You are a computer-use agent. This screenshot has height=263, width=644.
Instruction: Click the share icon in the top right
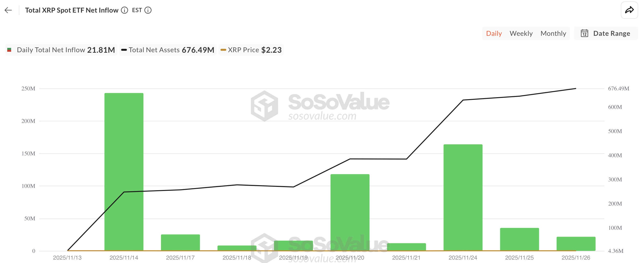(629, 10)
